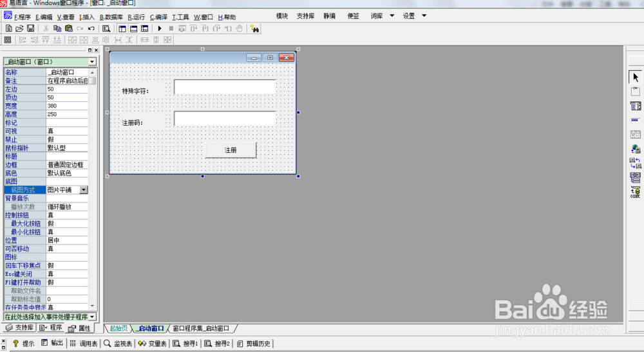Screen dimensions: 644x352
Task: Select the calendar component icon
Action: 636,135
